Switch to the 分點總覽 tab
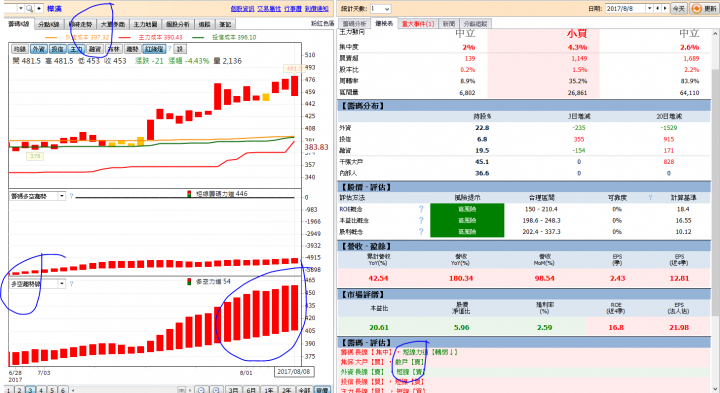The height and width of the screenshot is (393, 720). click(475, 23)
